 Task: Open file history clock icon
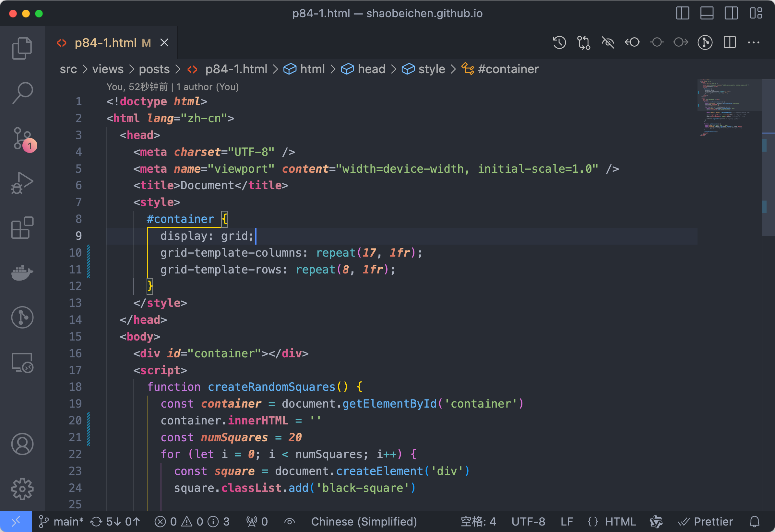coord(559,43)
